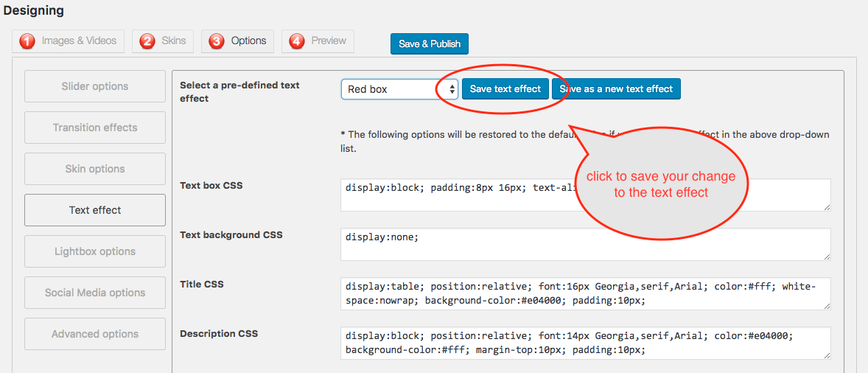Focus the Title CSS text area
Image resolution: width=868 pixels, height=373 pixels.
[585, 293]
